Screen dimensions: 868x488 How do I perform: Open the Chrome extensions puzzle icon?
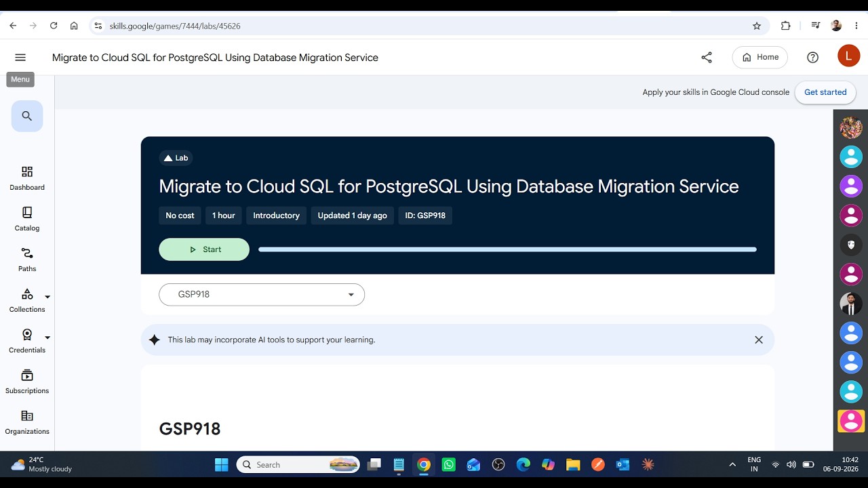pos(786,26)
